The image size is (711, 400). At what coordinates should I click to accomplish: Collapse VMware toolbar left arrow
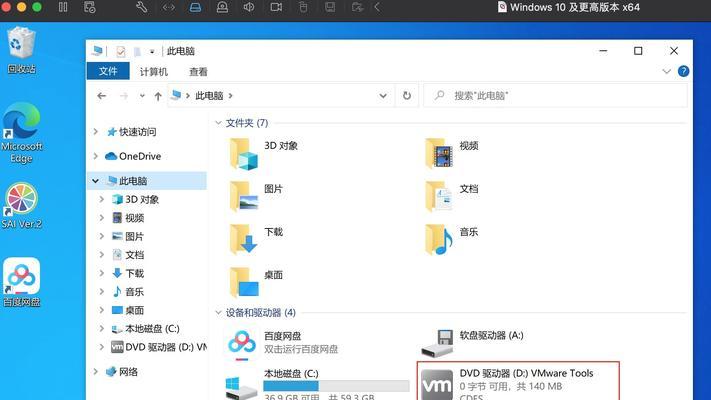[377, 7]
